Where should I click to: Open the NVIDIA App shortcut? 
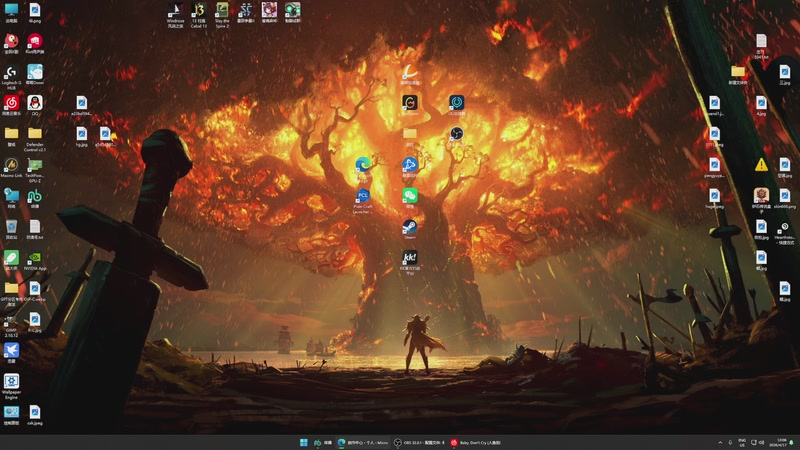point(35,261)
